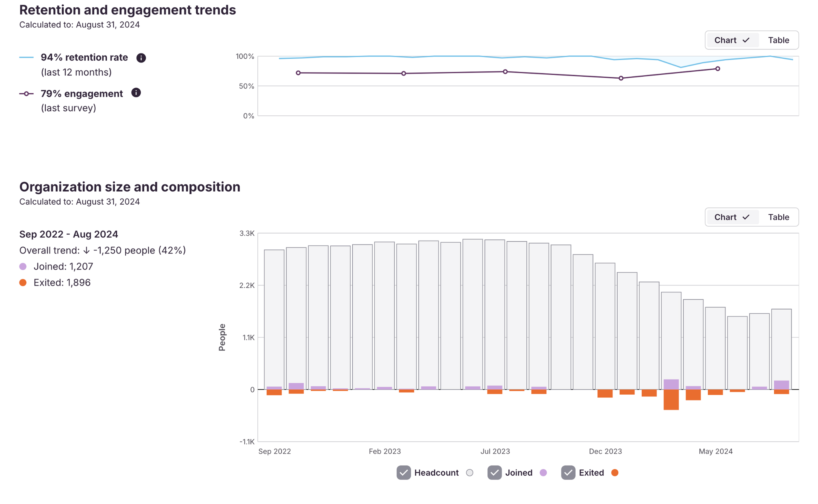Click the Sep 2022 headcount bar
Screen dimensions: 818x504
pos(274,317)
